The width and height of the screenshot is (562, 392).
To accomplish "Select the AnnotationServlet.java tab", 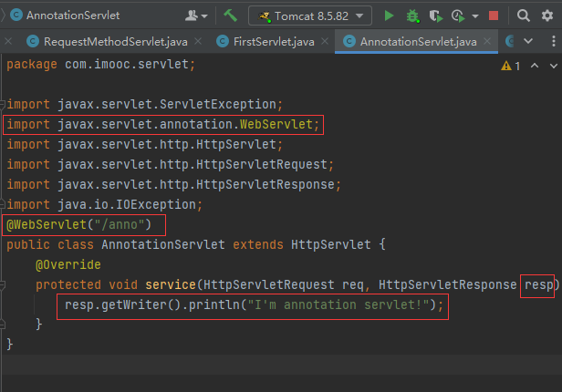I will [x=417, y=41].
